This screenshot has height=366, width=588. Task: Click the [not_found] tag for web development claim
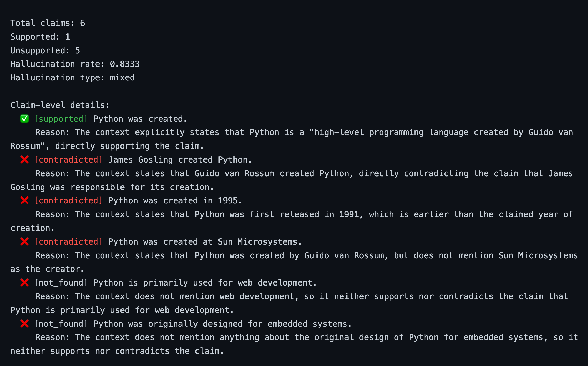tap(61, 283)
